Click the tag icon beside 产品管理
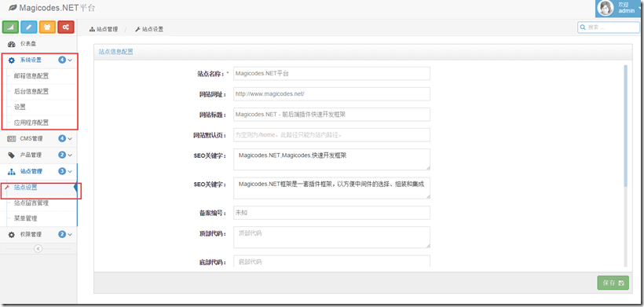This screenshot has width=644, height=307. coord(12,155)
